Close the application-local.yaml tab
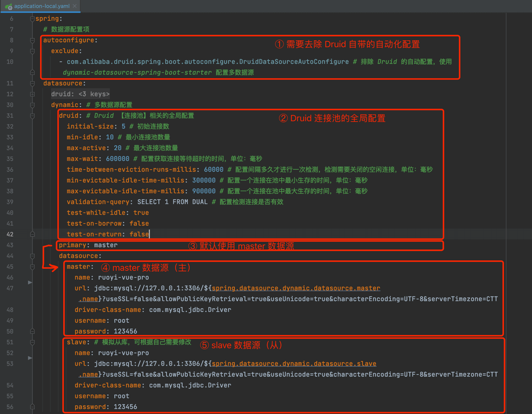This screenshot has width=532, height=414. tap(75, 6)
